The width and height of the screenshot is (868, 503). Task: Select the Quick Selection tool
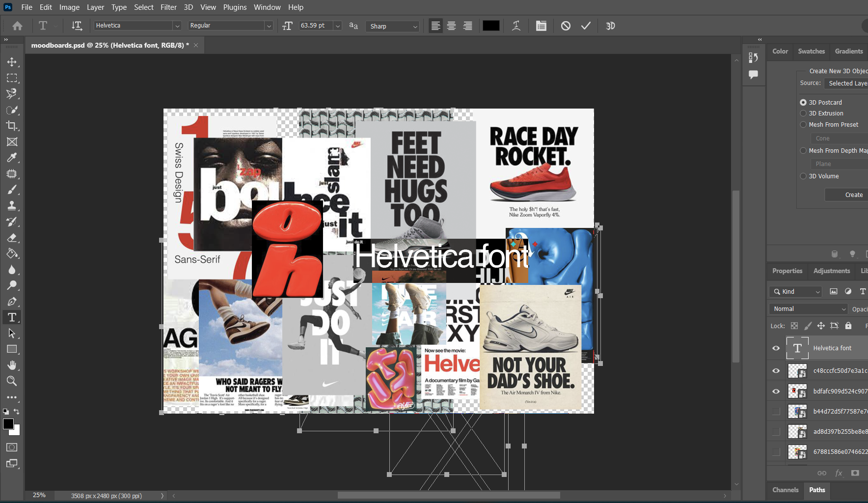click(12, 110)
